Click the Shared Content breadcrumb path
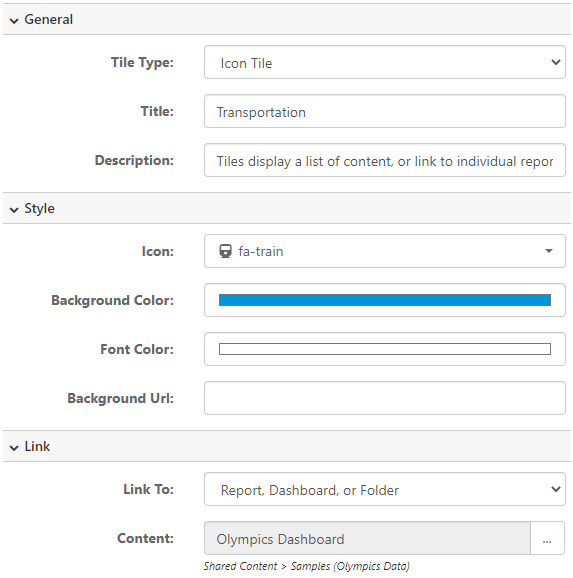The height and width of the screenshot is (578, 573). (240, 566)
